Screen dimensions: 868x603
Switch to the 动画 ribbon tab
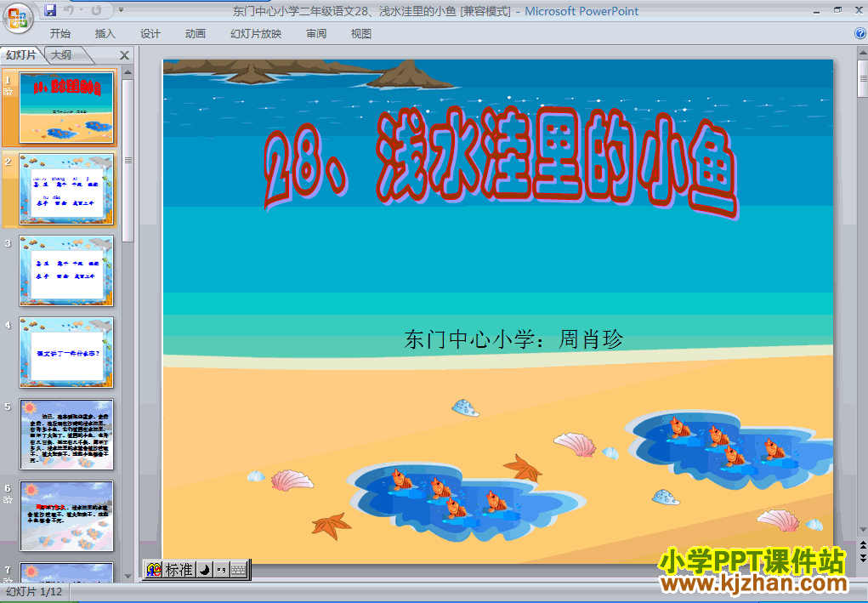(195, 34)
